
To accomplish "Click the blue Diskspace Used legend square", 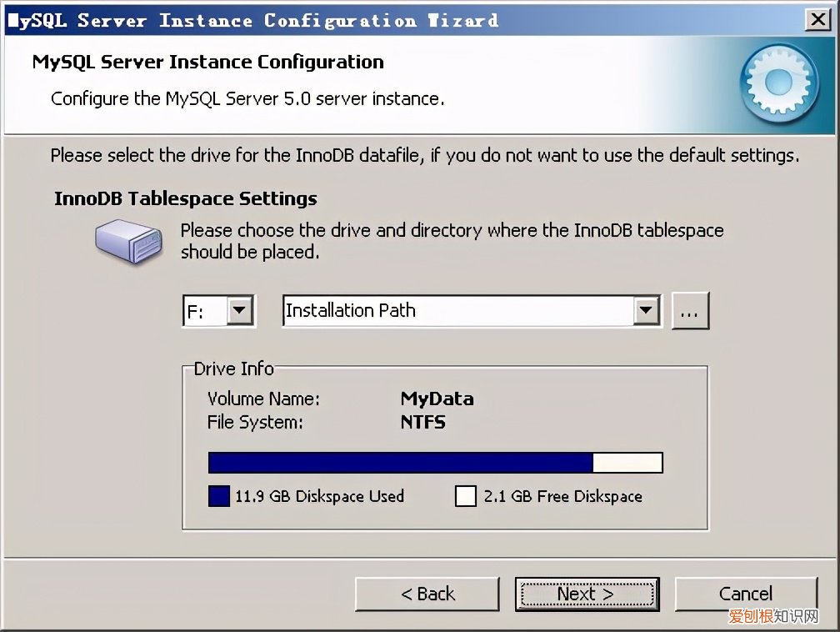I will (x=218, y=495).
